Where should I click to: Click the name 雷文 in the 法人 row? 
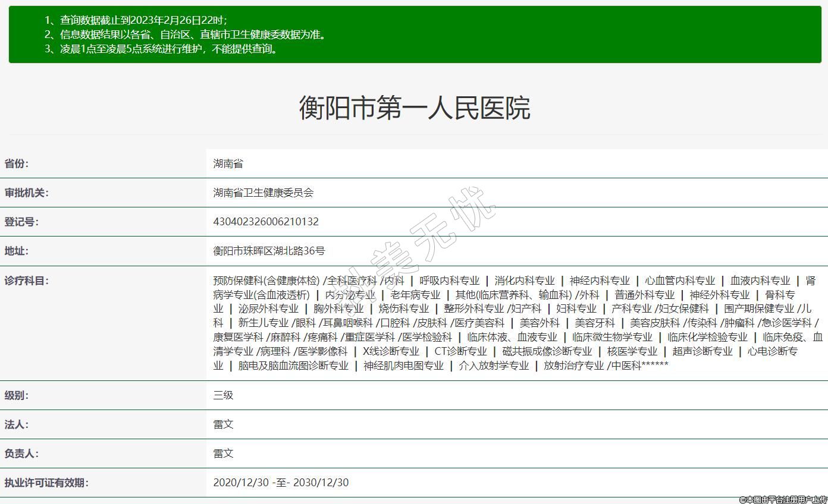pyautogui.click(x=224, y=424)
